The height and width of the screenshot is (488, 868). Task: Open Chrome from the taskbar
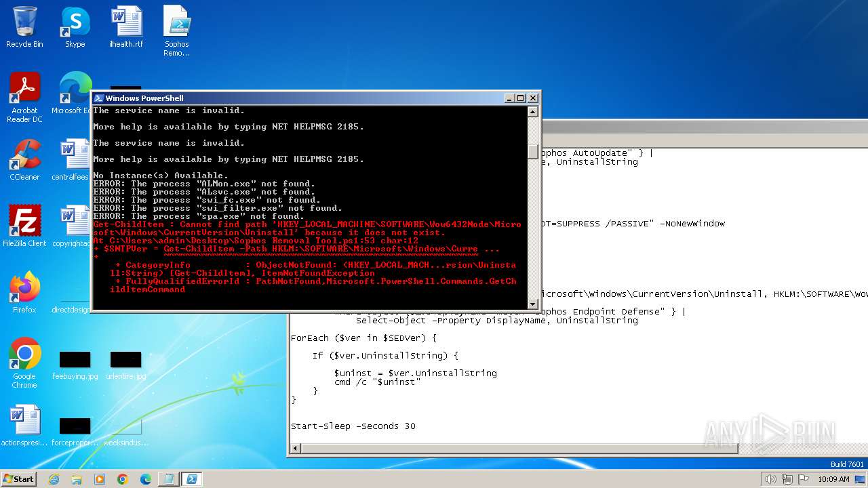tap(123, 479)
